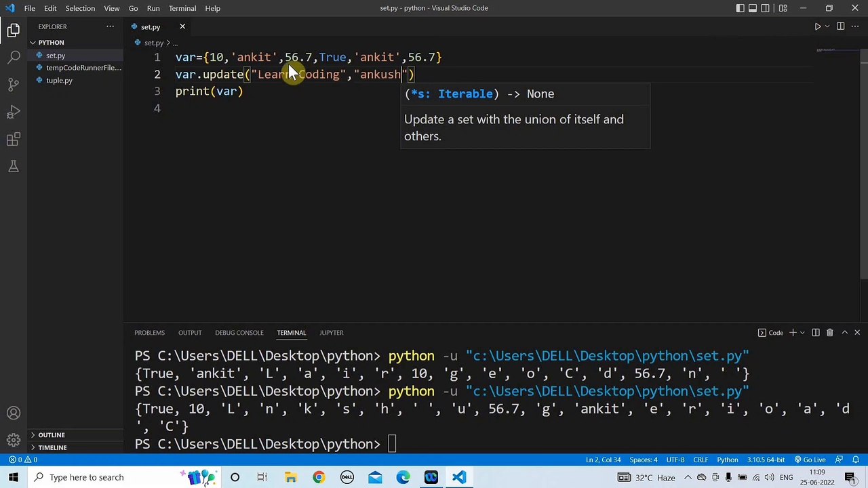Open tuple.py in the Explorer
The image size is (868, 488).
(x=59, y=81)
